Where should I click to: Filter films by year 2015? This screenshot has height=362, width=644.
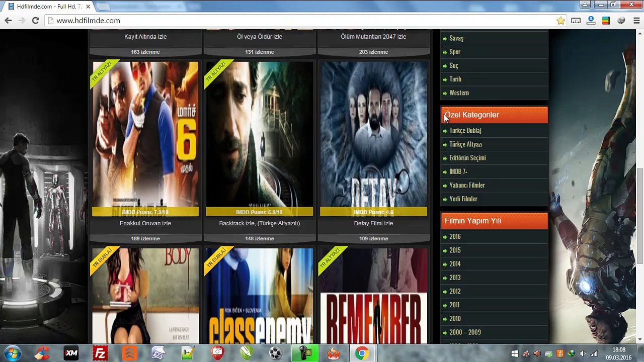[455, 250]
